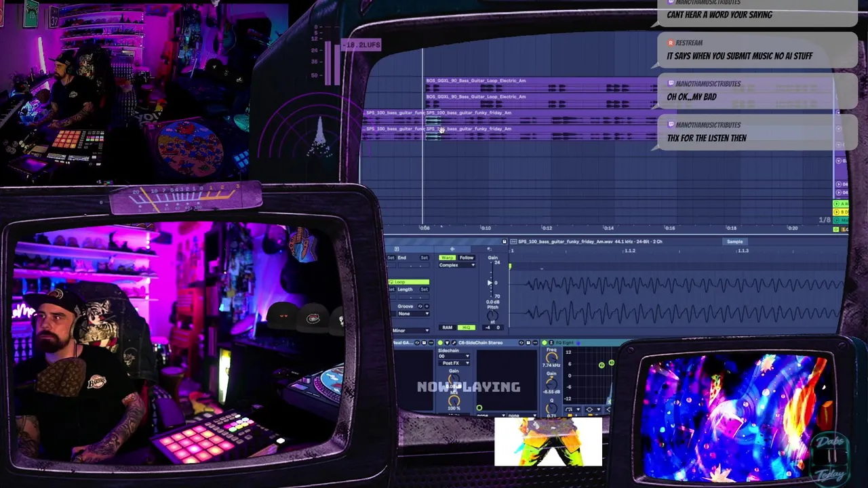Toggle the HiQ button

(466, 327)
